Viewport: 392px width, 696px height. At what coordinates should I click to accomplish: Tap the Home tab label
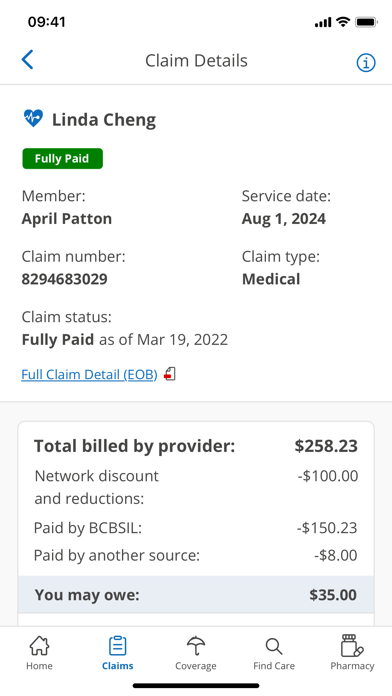click(x=39, y=666)
